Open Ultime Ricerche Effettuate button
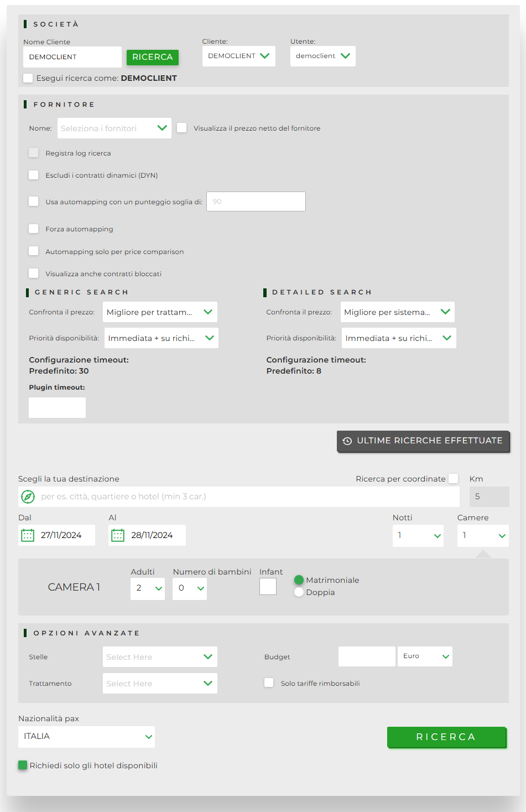The height and width of the screenshot is (812, 526). 423,441
